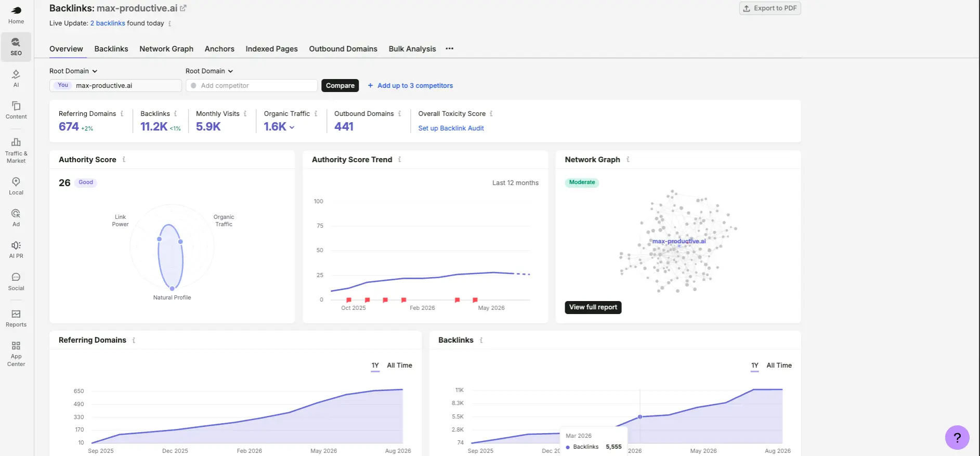
Task: Open the Content sidebar section
Action: click(16, 110)
